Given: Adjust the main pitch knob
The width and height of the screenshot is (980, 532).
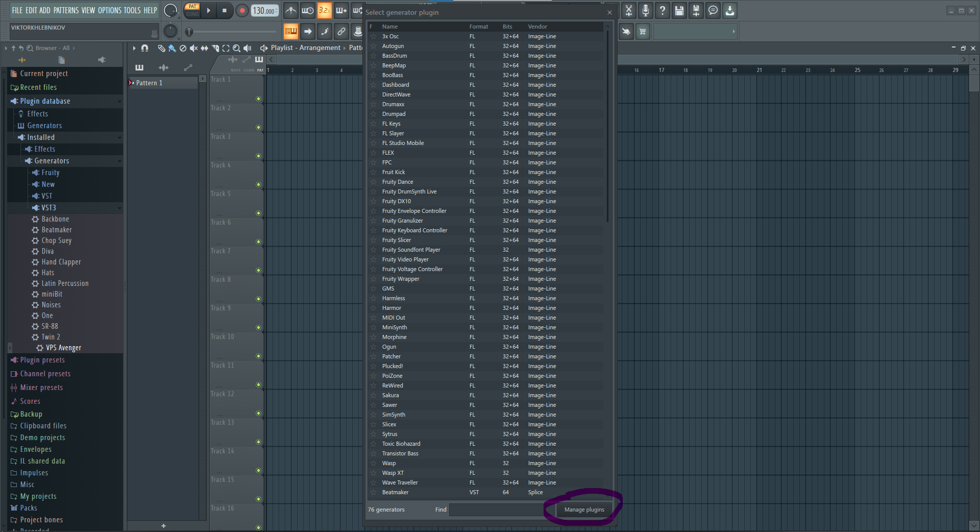Looking at the screenshot, I should point(170,32).
